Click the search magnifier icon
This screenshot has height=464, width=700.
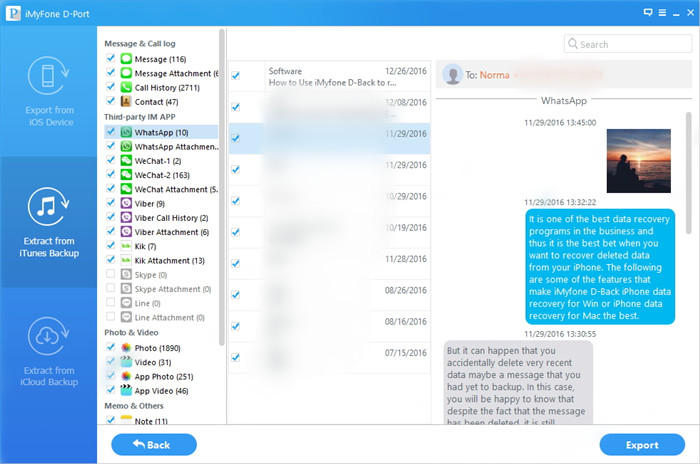[x=572, y=44]
